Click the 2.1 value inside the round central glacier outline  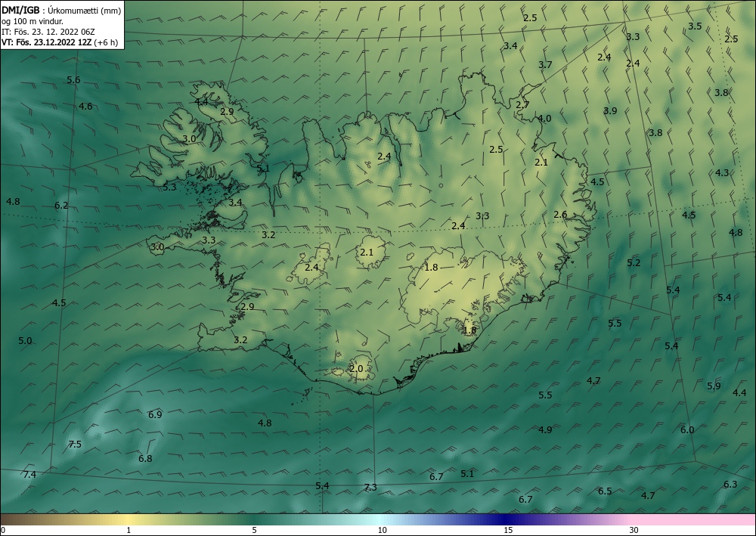[367, 252]
